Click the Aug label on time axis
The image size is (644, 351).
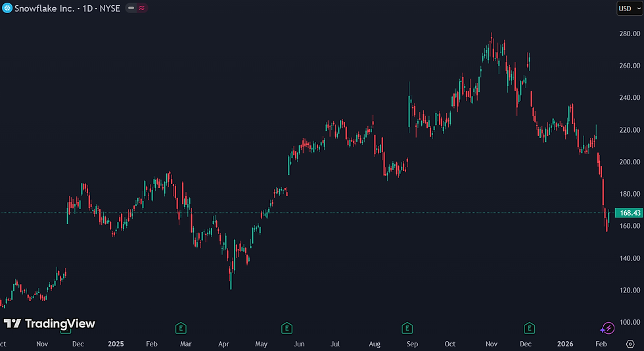click(375, 344)
